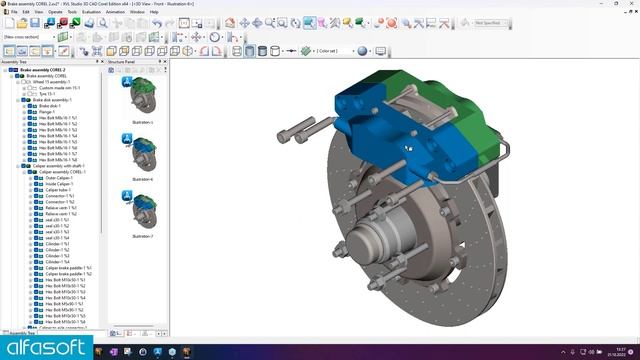Close the Structure Panel
640x360 pixels.
point(165,62)
